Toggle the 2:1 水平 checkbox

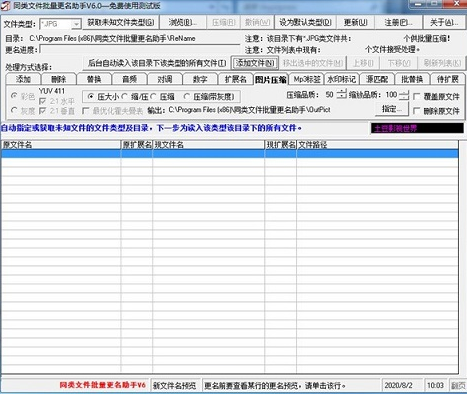(43, 101)
